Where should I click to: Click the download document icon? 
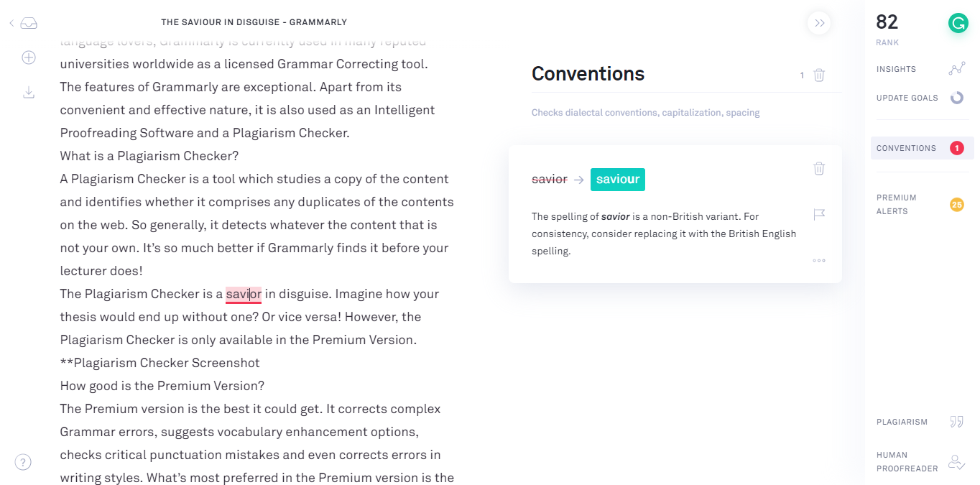[x=29, y=92]
